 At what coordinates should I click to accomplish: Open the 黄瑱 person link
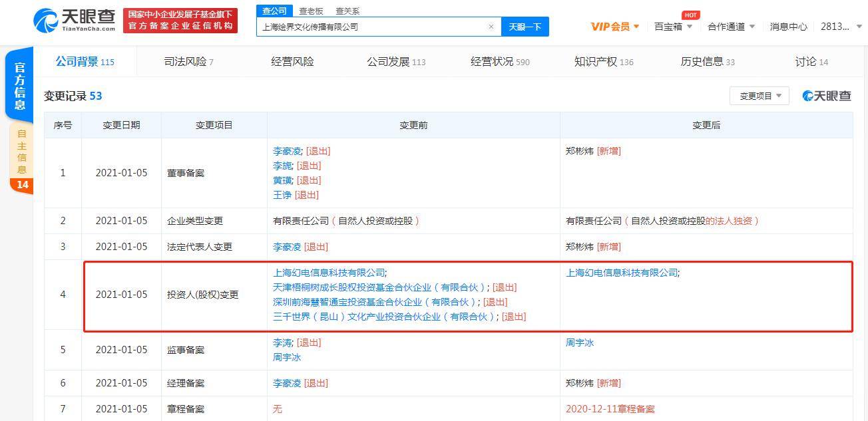click(x=282, y=180)
